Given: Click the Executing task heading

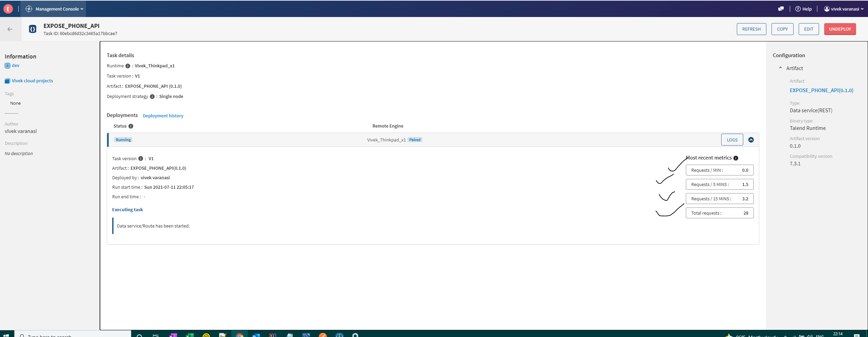Looking at the screenshot, I should click(x=127, y=210).
